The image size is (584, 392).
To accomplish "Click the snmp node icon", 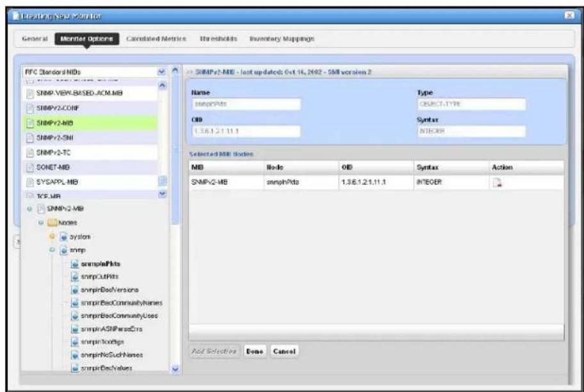I will [63, 250].
